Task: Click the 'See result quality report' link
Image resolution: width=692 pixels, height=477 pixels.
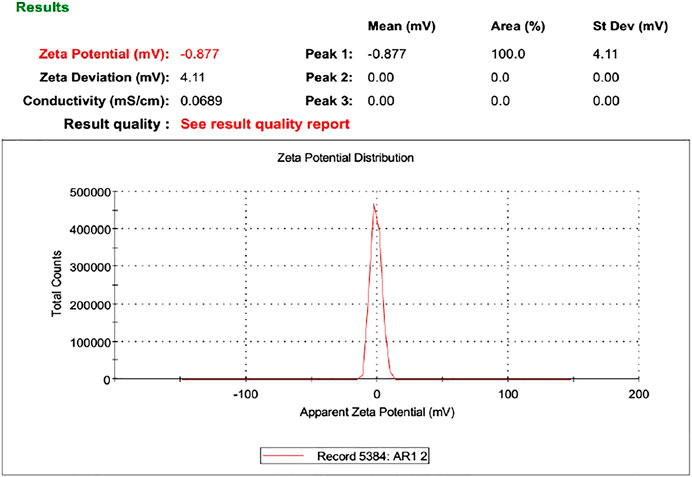Action: click(265, 124)
